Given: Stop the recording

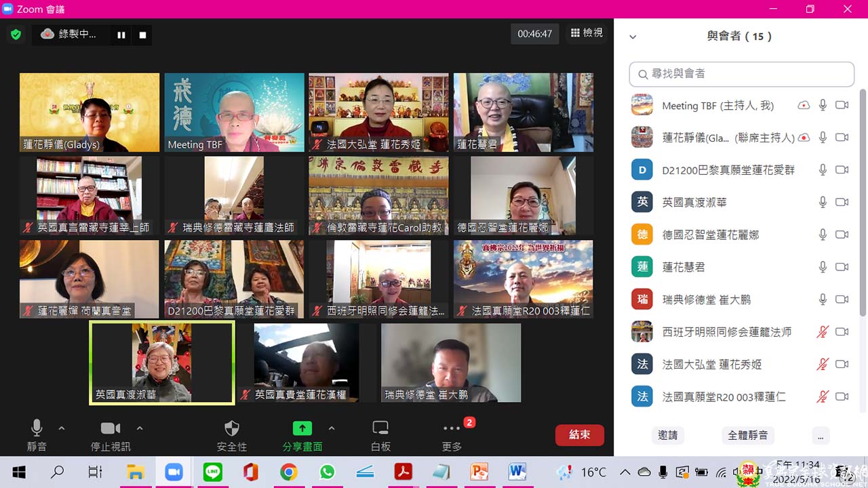Looking at the screenshot, I should 142,35.
